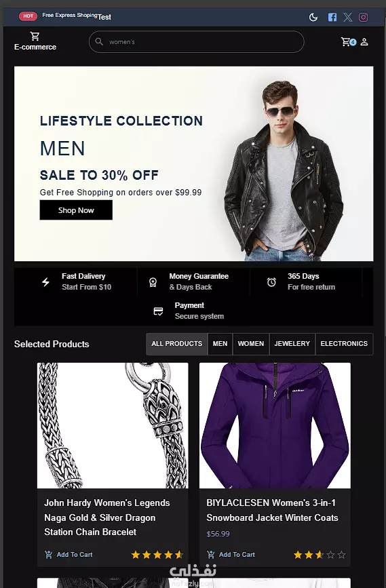Viewport: 386px width, 588px height.
Task: Add BIYLACLESEN jacket to cart
Action: tap(231, 555)
